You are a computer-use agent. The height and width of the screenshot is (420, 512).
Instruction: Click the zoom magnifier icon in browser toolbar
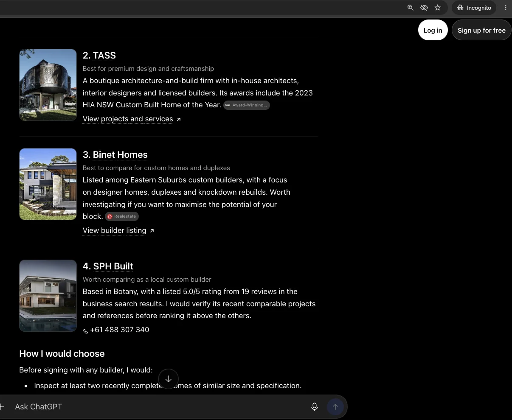point(410,8)
